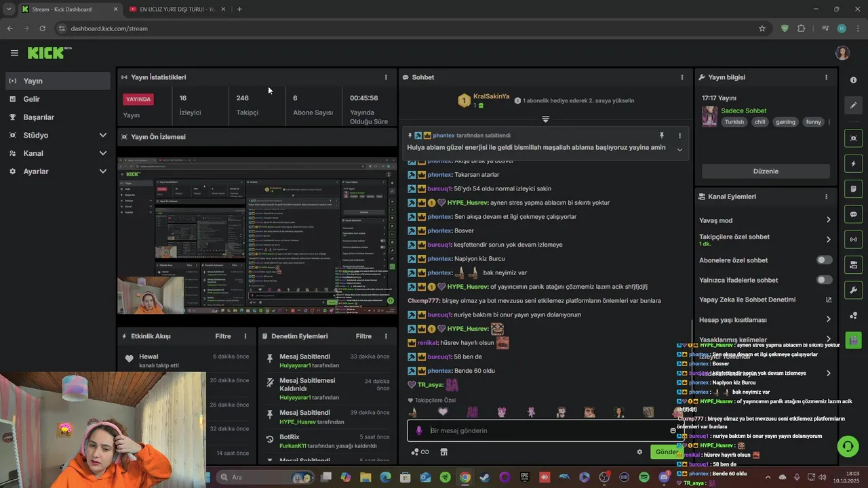
Task: Toggle Yalnızca ifadelerle sohbet switch
Action: click(x=824, y=280)
